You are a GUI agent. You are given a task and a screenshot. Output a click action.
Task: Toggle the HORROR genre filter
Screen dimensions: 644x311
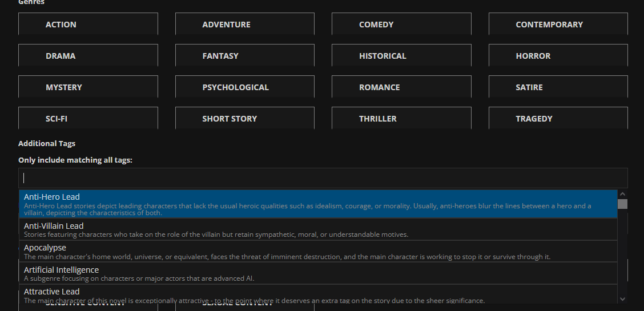[558, 55]
